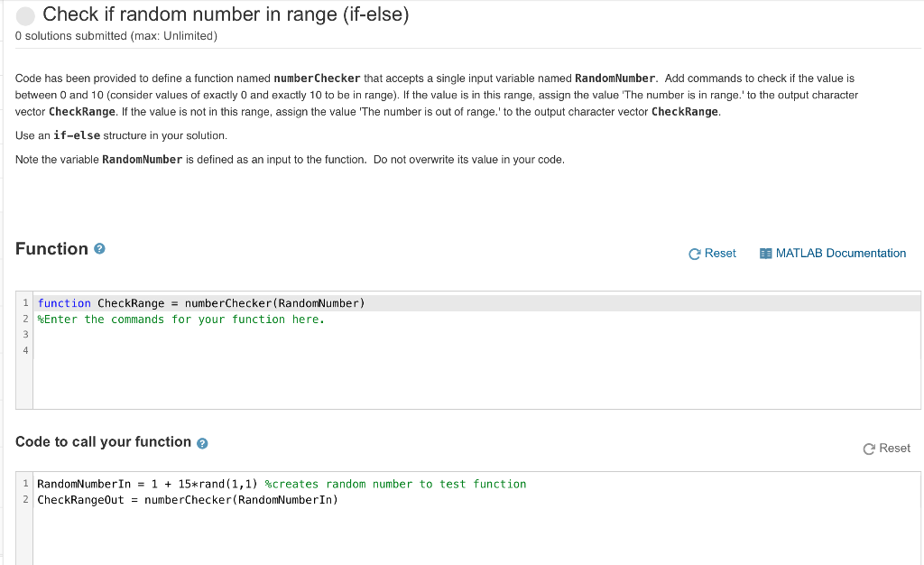Reset the Function editor code
Image resolution: width=924 pixels, height=565 pixels.
[720, 254]
